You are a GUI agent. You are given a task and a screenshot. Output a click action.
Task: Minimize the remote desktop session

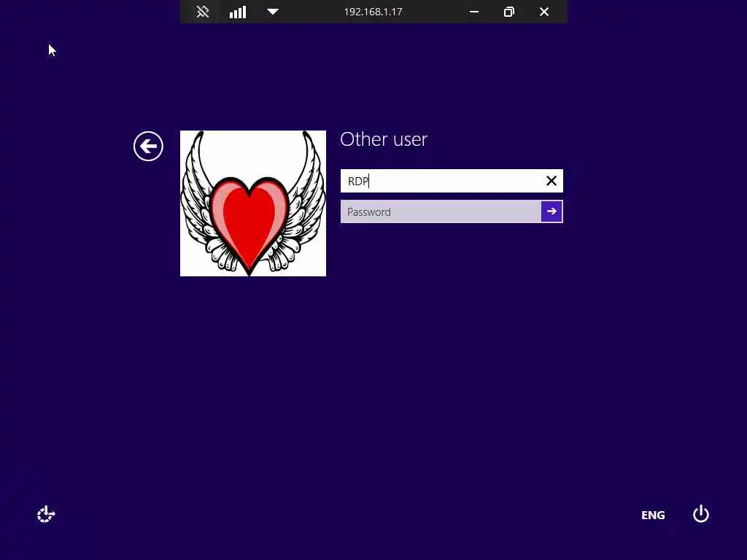pos(474,12)
